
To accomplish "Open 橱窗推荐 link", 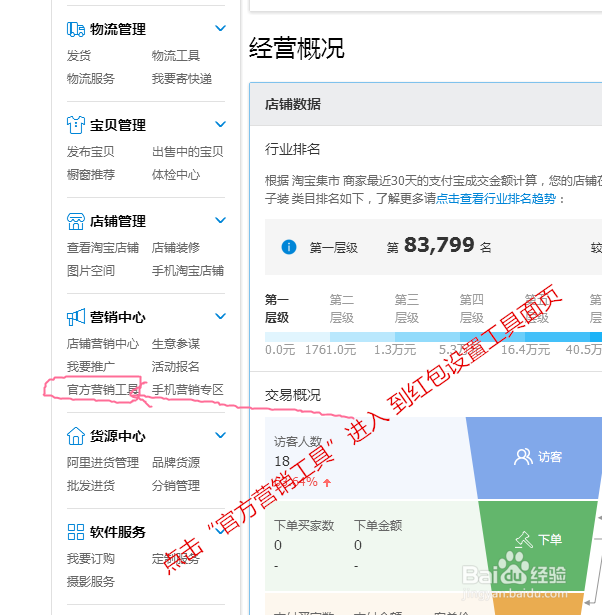I will (91, 175).
